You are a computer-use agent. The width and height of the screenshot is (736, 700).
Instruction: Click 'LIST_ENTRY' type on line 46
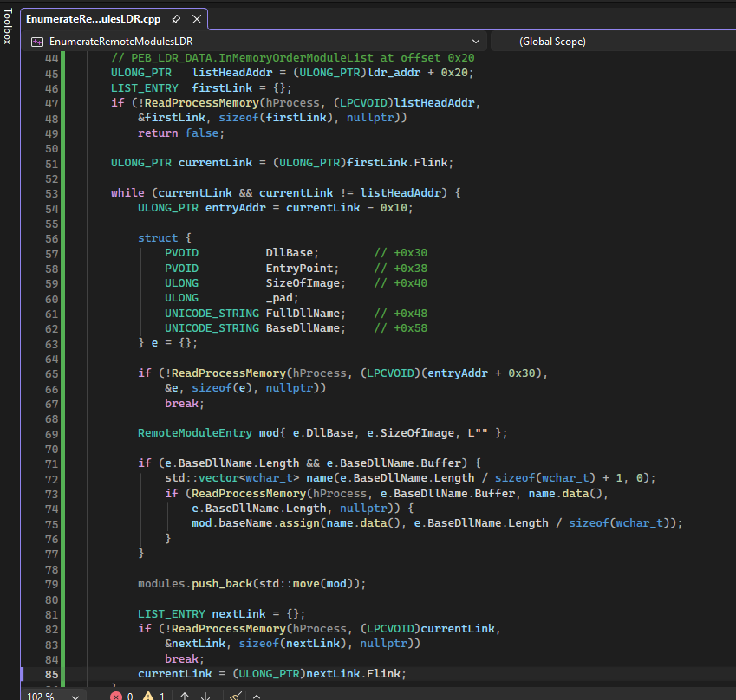point(145,87)
